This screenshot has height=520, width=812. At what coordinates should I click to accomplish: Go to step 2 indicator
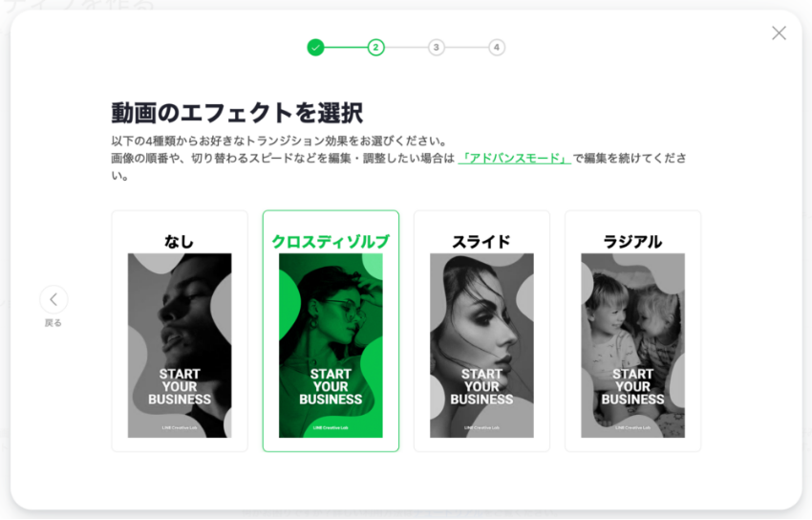tap(376, 47)
